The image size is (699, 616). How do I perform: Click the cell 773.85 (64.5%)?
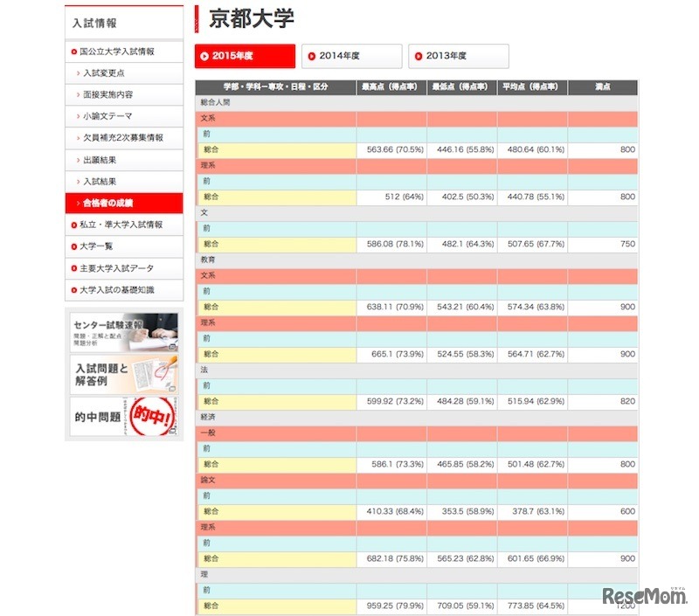(x=532, y=606)
